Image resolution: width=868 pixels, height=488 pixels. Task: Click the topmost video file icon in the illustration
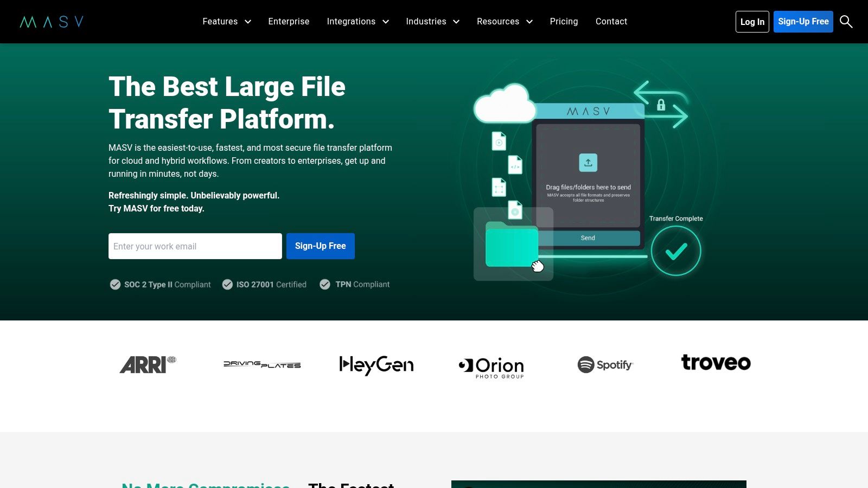[x=499, y=141]
